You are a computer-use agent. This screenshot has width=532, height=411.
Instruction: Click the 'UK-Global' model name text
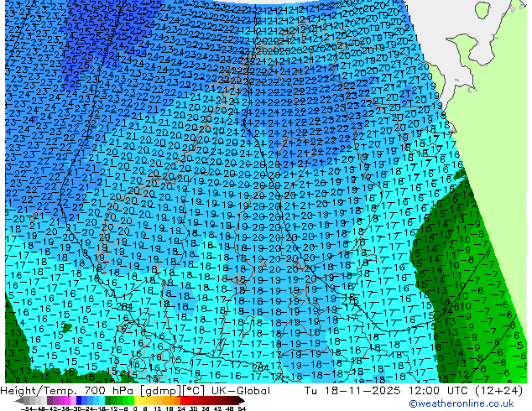[x=241, y=391]
